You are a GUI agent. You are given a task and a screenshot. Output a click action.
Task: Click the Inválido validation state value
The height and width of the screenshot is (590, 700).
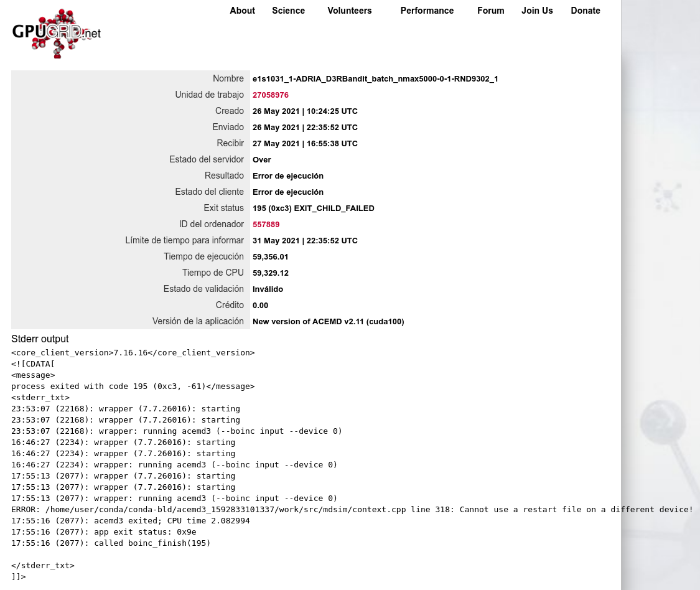pos(268,289)
